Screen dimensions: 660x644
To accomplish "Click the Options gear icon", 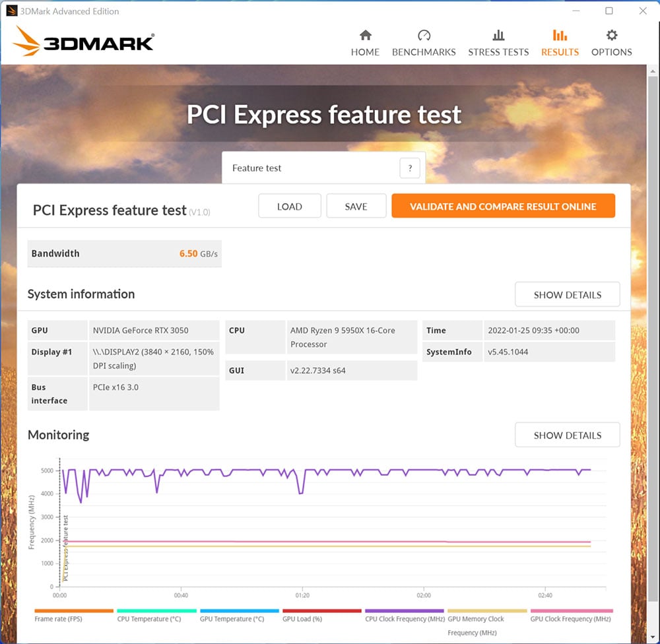I will 612,36.
